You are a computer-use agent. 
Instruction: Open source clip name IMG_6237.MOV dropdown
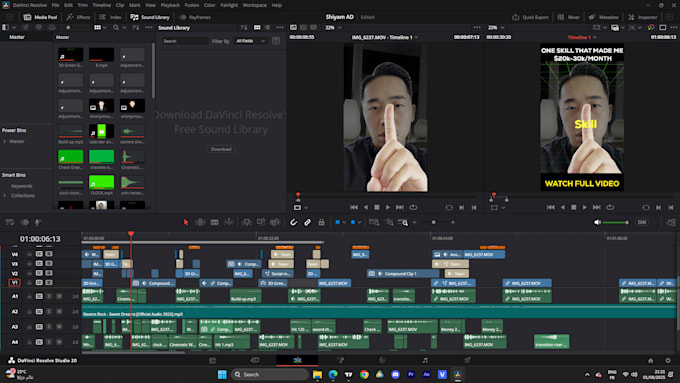pyautogui.click(x=385, y=37)
